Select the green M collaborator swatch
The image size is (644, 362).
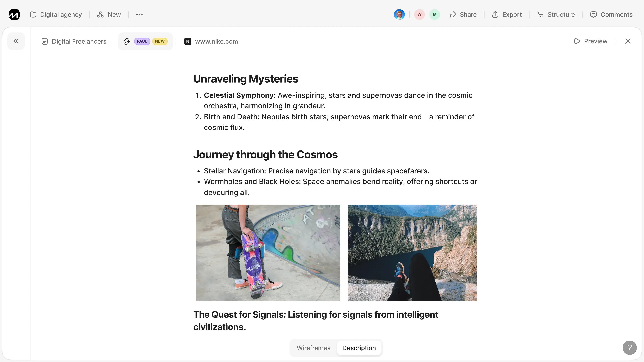click(x=435, y=14)
